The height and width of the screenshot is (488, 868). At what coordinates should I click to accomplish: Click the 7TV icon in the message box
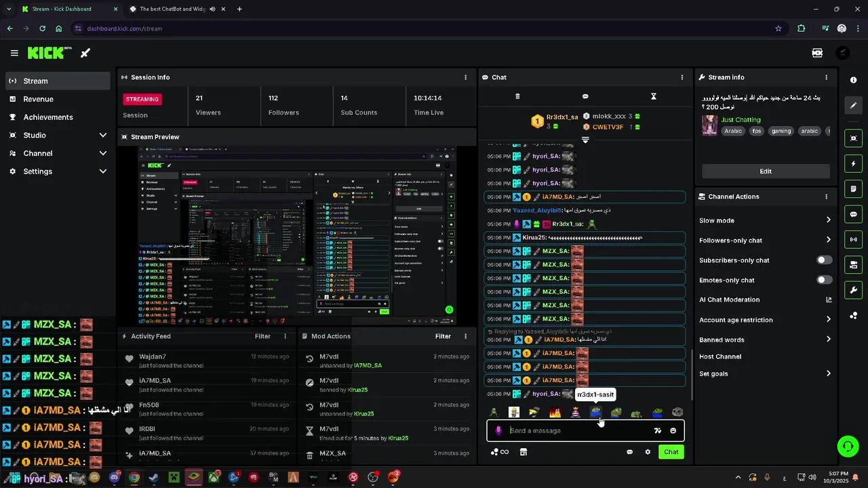pyautogui.click(x=657, y=430)
